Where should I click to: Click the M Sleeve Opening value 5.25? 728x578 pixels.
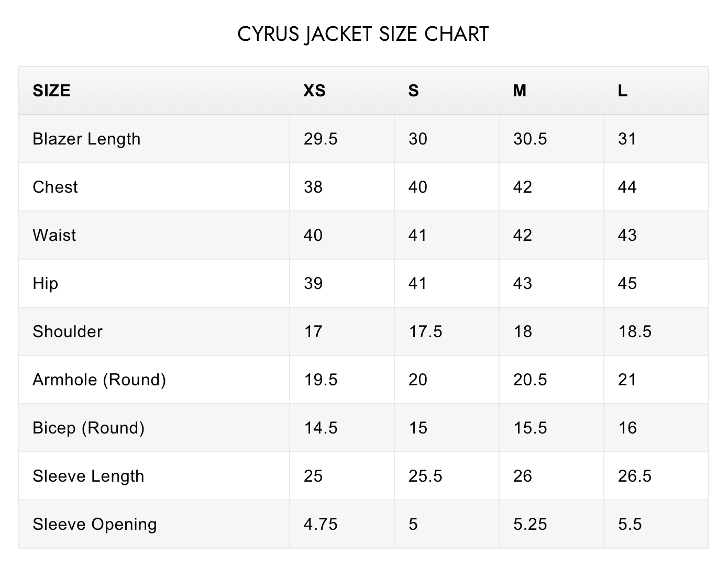530,524
